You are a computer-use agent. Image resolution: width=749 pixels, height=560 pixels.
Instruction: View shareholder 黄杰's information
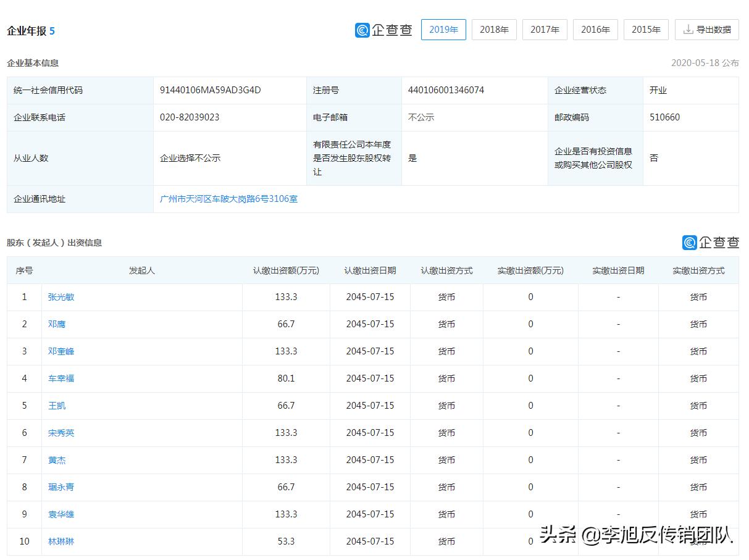[x=57, y=460]
